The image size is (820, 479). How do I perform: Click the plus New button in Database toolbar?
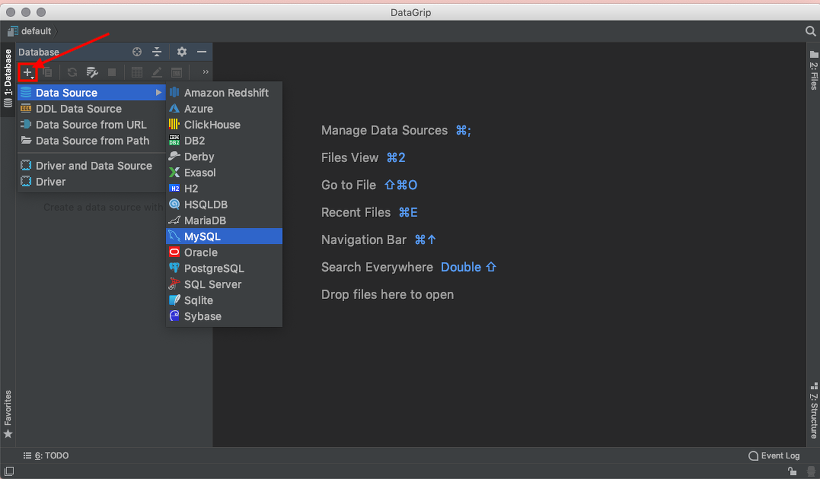coord(28,72)
